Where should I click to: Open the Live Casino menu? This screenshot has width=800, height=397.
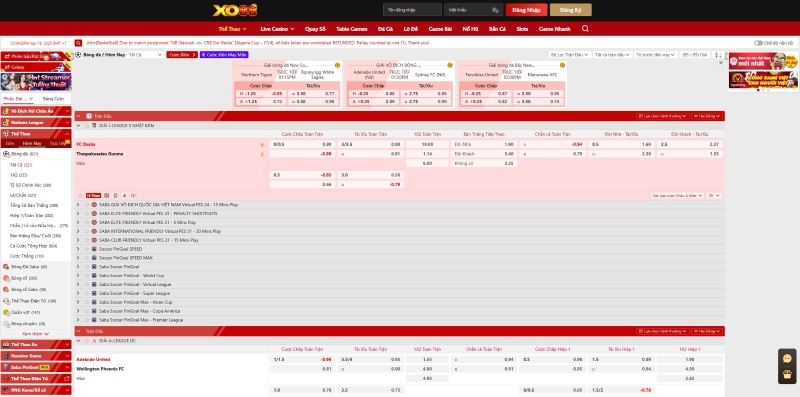277,29
